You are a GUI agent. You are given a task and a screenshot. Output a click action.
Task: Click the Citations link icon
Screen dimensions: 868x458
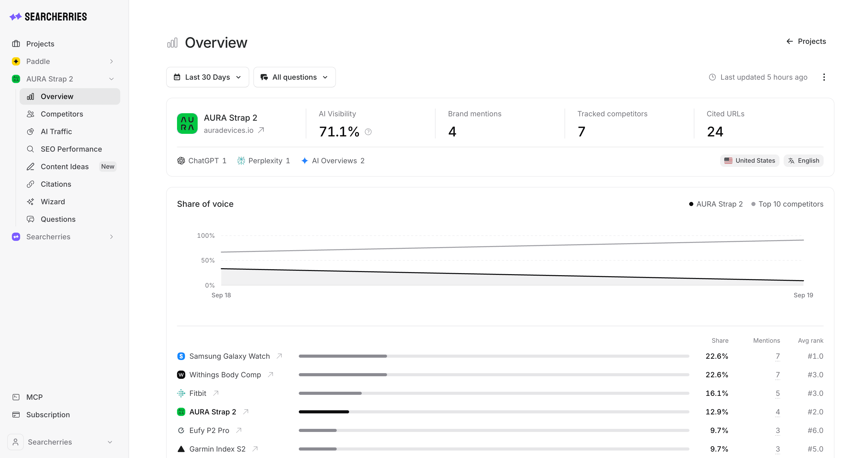click(x=30, y=184)
